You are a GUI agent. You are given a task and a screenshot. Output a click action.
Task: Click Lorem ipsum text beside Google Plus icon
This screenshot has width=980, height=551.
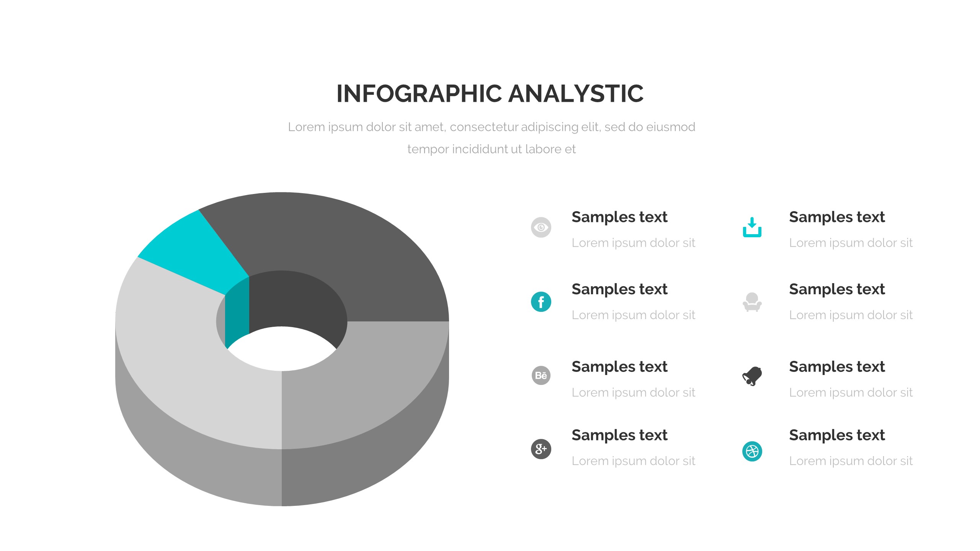click(633, 461)
